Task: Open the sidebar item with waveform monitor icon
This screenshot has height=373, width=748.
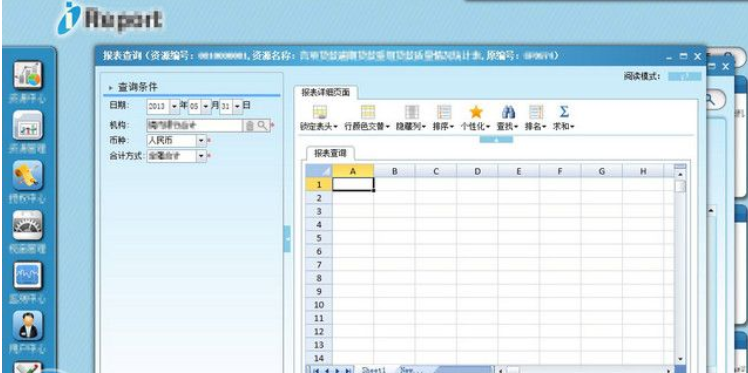Action: tap(28, 275)
